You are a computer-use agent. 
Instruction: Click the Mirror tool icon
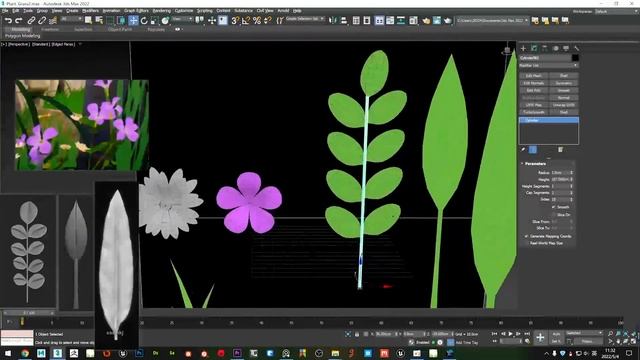tap(333, 20)
